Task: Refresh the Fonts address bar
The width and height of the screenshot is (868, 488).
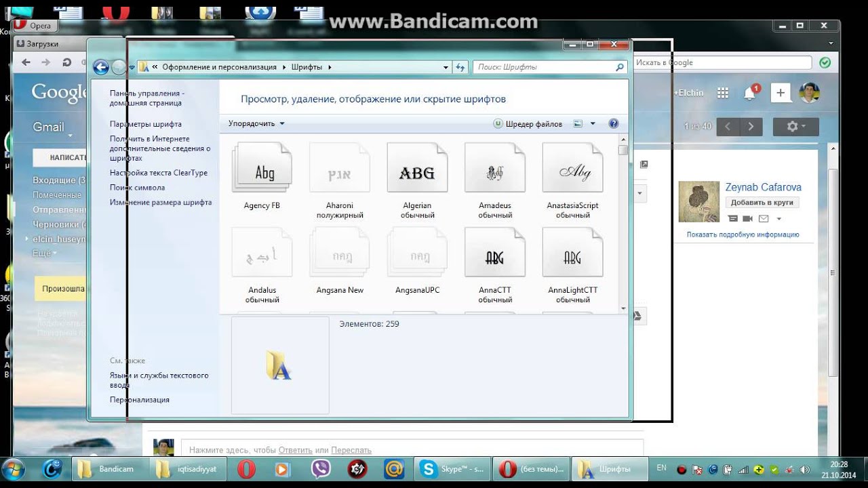Action: click(461, 67)
